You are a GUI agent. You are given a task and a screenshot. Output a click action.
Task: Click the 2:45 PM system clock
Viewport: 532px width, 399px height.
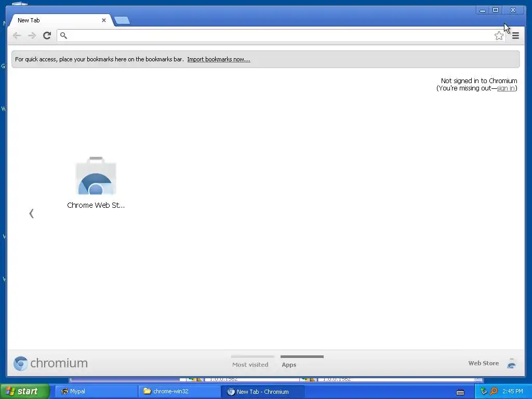pos(513,392)
